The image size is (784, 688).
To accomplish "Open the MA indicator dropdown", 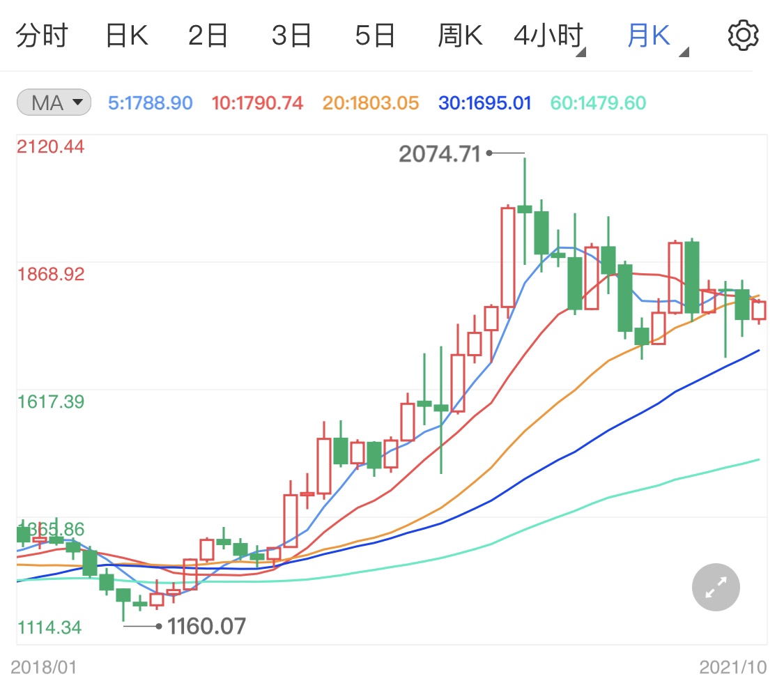I will coord(53,102).
